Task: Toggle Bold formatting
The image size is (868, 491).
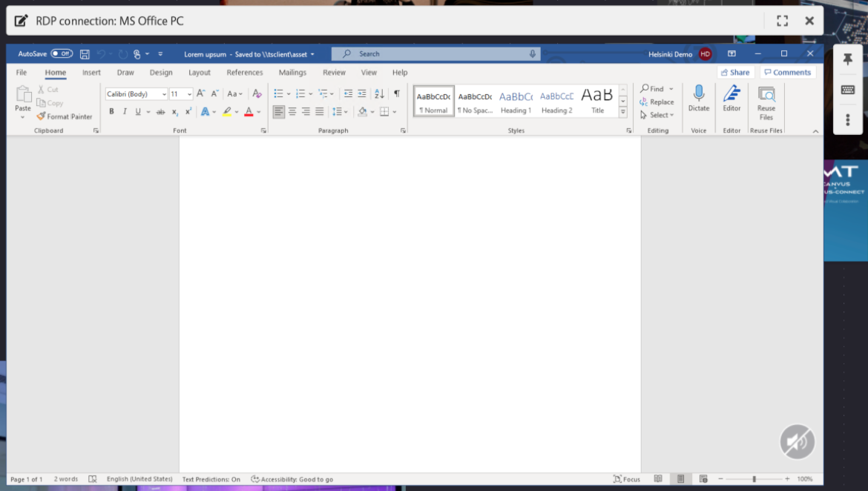Action: pyautogui.click(x=111, y=111)
